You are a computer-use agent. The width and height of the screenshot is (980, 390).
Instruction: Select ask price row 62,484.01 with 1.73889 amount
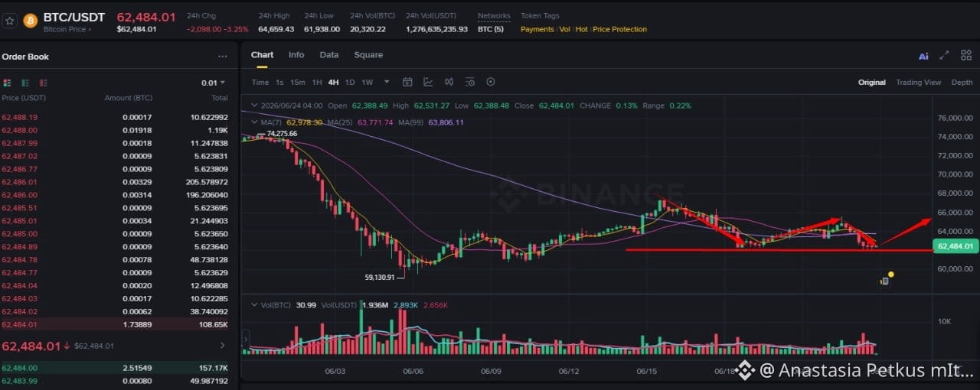(115, 325)
